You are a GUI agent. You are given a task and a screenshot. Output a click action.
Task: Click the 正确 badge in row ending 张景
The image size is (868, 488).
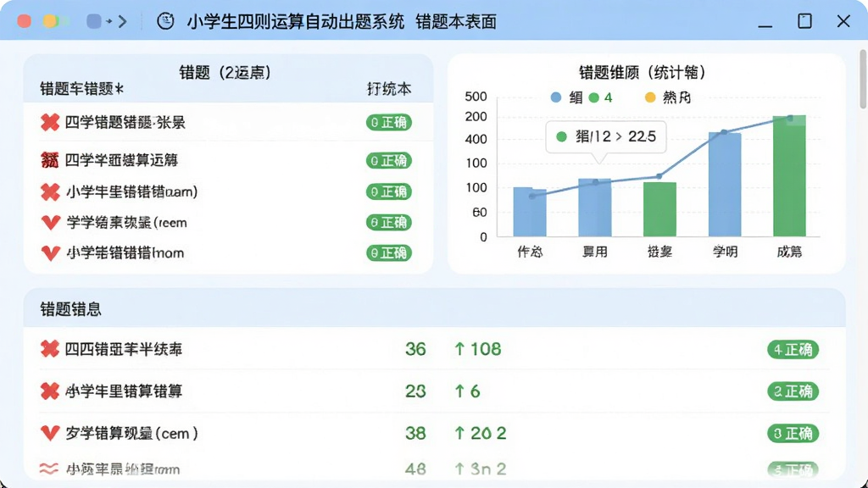[388, 122]
